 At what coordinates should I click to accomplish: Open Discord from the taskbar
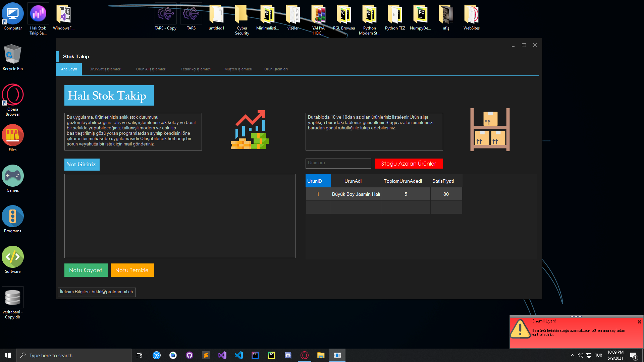288,355
